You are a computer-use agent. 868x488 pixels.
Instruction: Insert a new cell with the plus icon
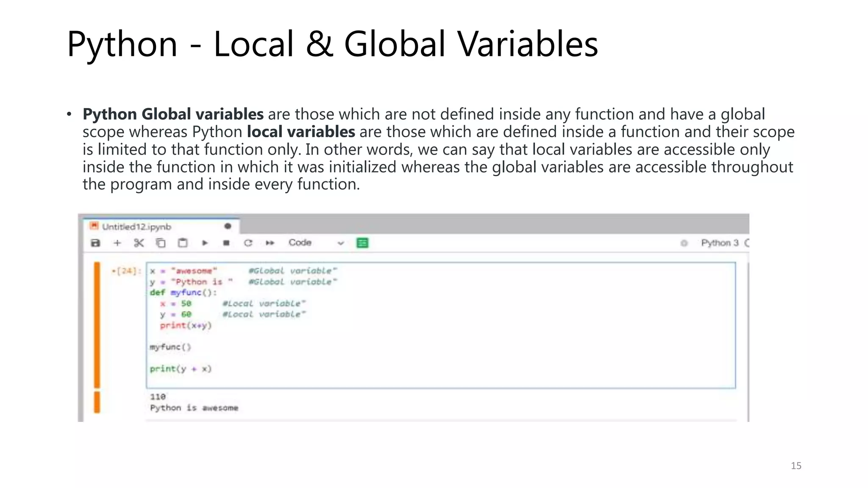pyautogui.click(x=117, y=243)
